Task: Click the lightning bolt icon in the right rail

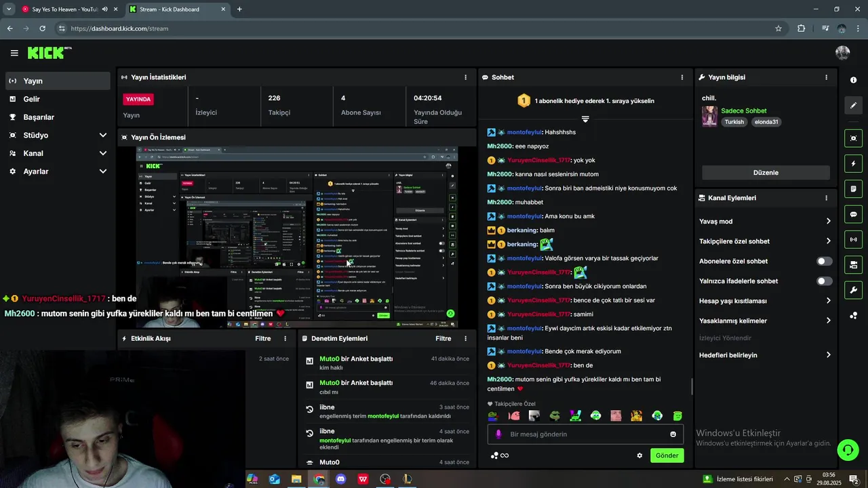Action: point(853,163)
